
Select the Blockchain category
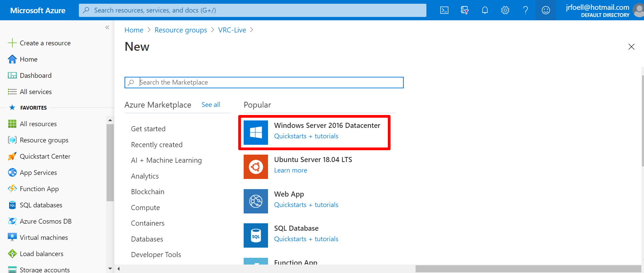click(148, 192)
